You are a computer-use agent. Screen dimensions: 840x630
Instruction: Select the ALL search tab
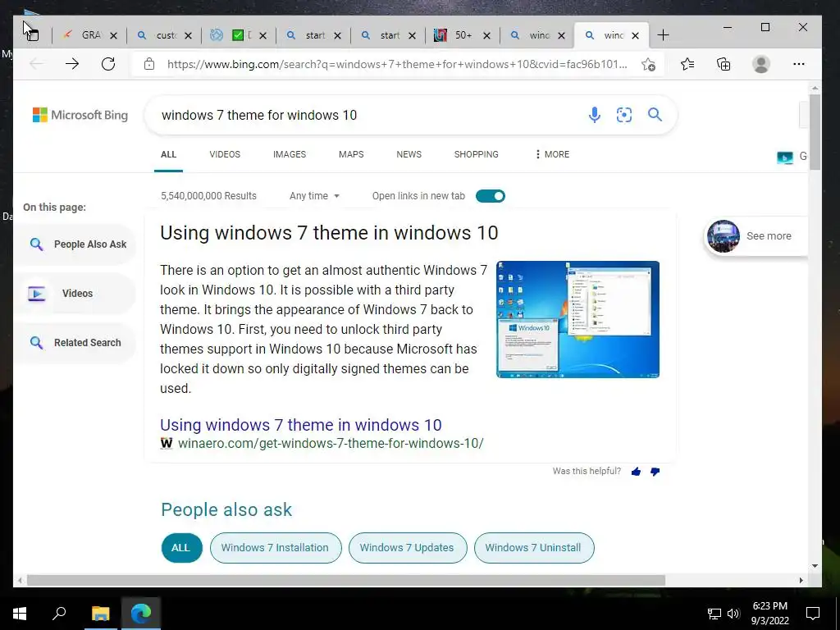(168, 154)
